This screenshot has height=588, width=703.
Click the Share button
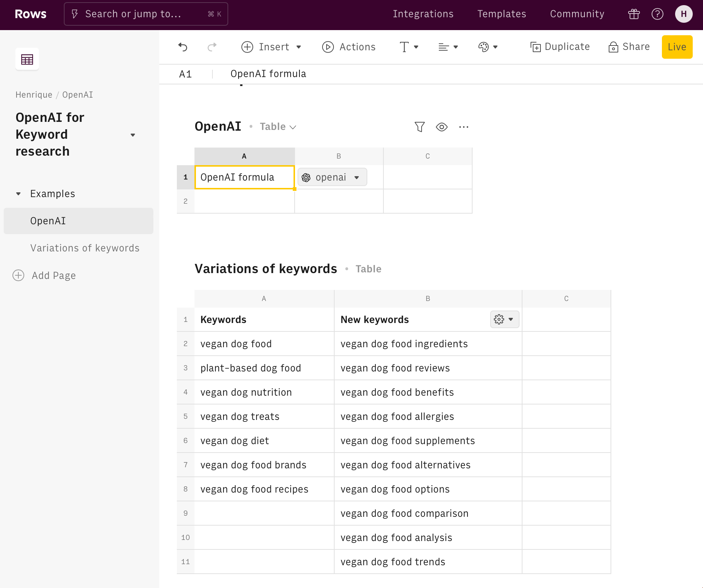(x=629, y=47)
